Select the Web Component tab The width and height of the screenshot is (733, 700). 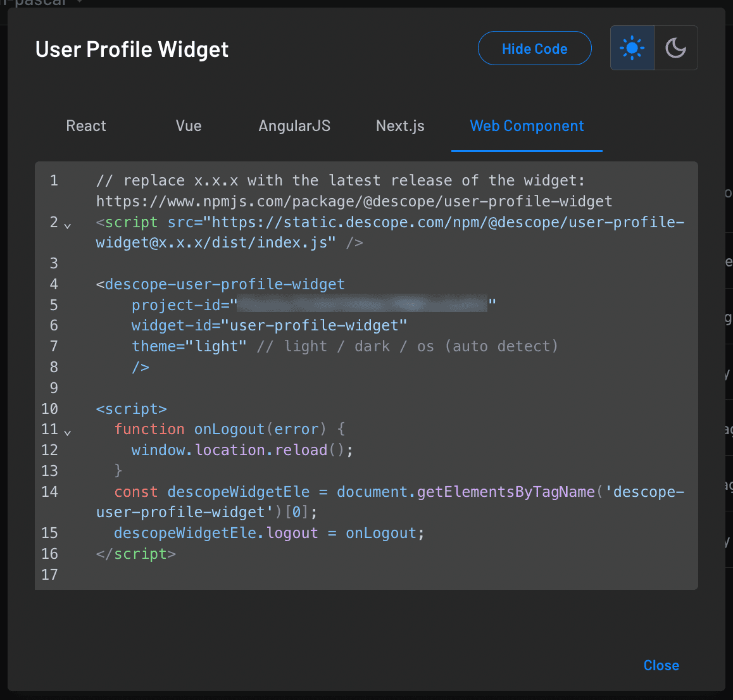click(x=527, y=126)
